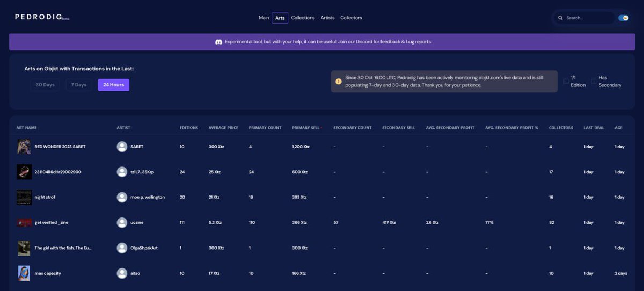The height and width of the screenshot is (291, 644).
Task: Click the 2.6 Xtz secondary profit value
Action: pyautogui.click(x=432, y=222)
